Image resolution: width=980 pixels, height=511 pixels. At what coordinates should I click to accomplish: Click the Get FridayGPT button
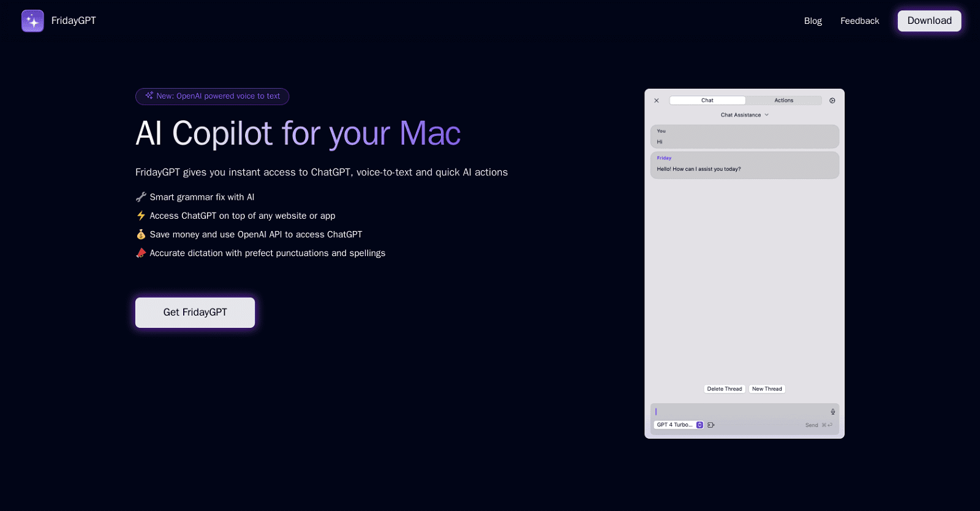(x=195, y=312)
